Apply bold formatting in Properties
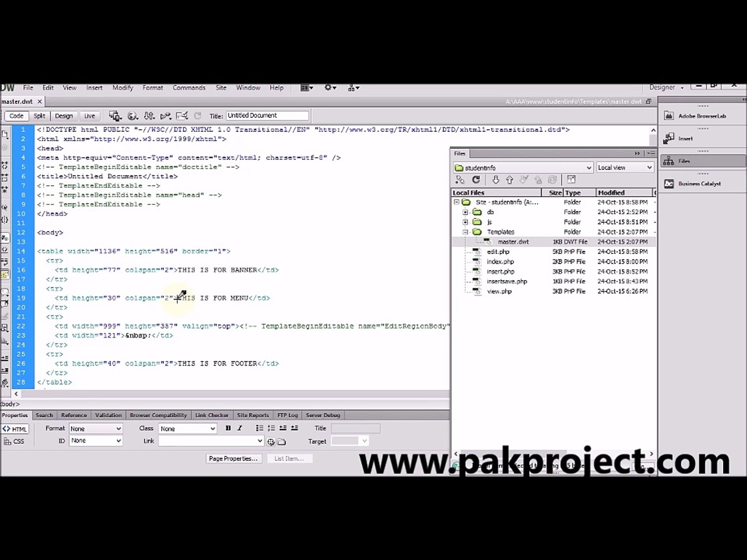747x560 pixels. (x=228, y=428)
